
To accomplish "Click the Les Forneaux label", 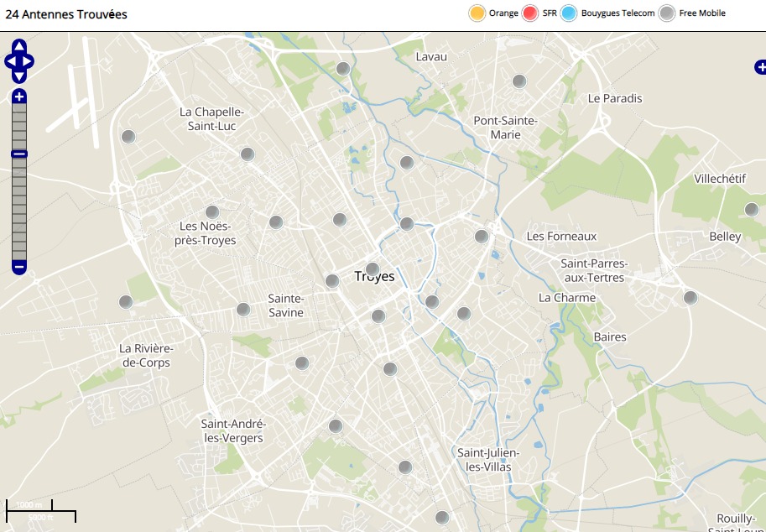I will click(x=561, y=237).
